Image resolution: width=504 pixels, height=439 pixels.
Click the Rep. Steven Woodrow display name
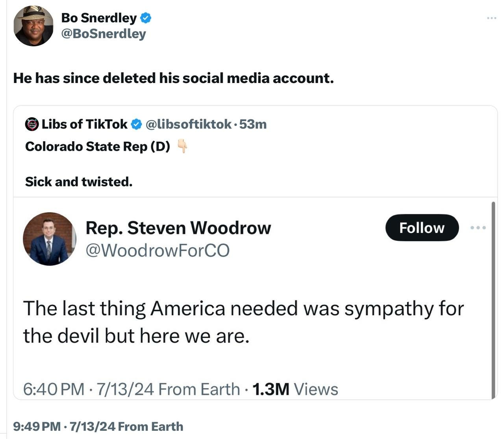(178, 228)
